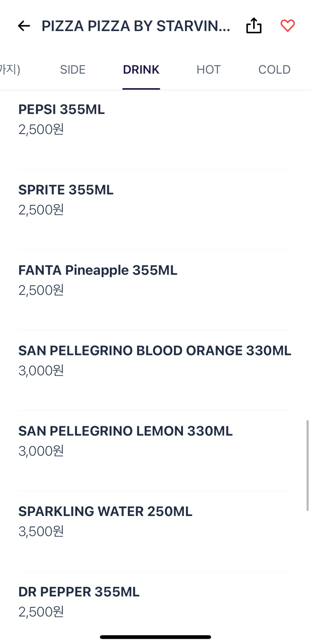Choose PEPSI 355ML menu item
Screen dimensions: 311x644
click(155, 129)
